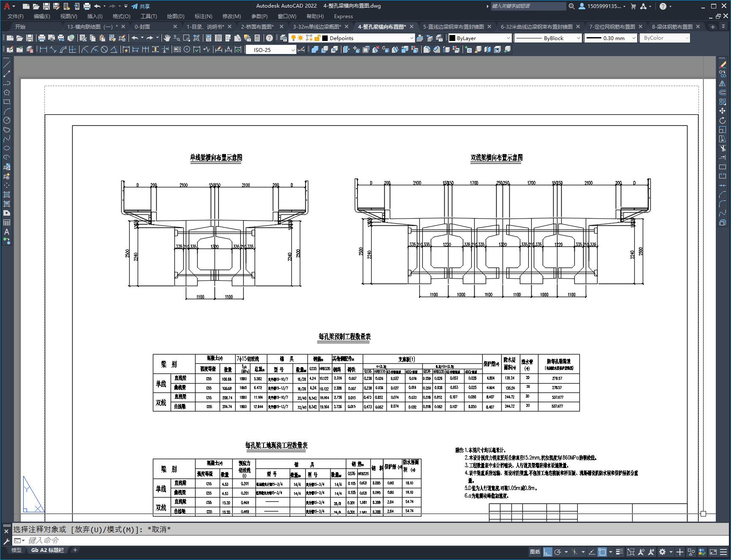Image resolution: width=731 pixels, height=560 pixels.
Task: Toggle paper space button 图纸
Action: point(535,552)
